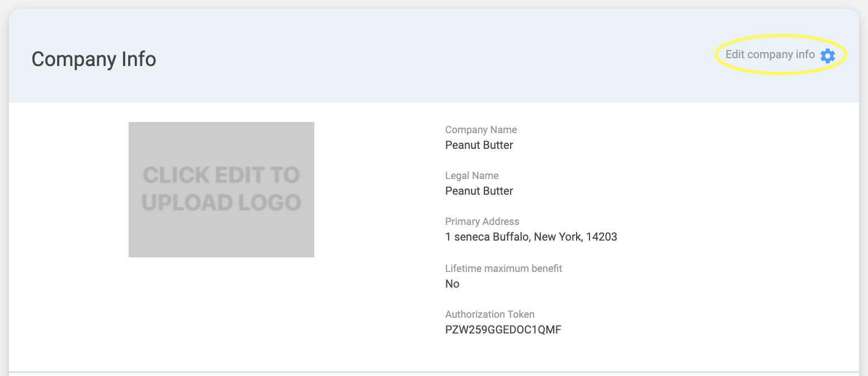Select the authorization token PZW259GGEDOC1QMF
The width and height of the screenshot is (868, 376).
pos(503,330)
